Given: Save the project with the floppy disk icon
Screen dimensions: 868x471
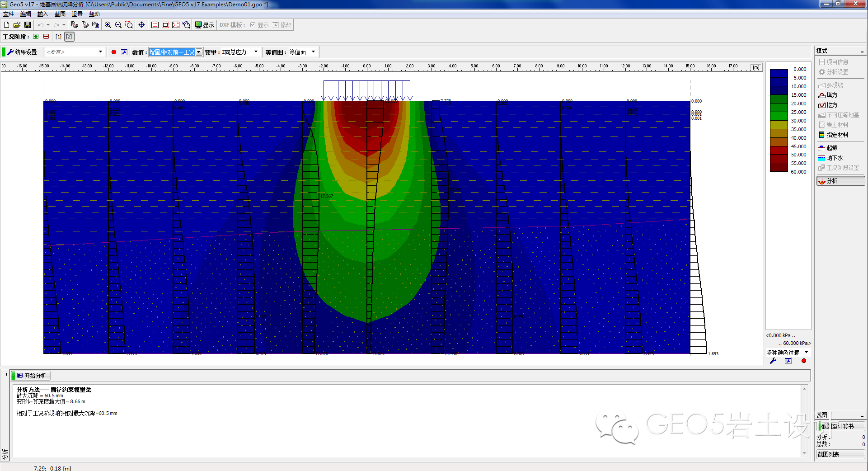Looking at the screenshot, I should [x=28, y=25].
